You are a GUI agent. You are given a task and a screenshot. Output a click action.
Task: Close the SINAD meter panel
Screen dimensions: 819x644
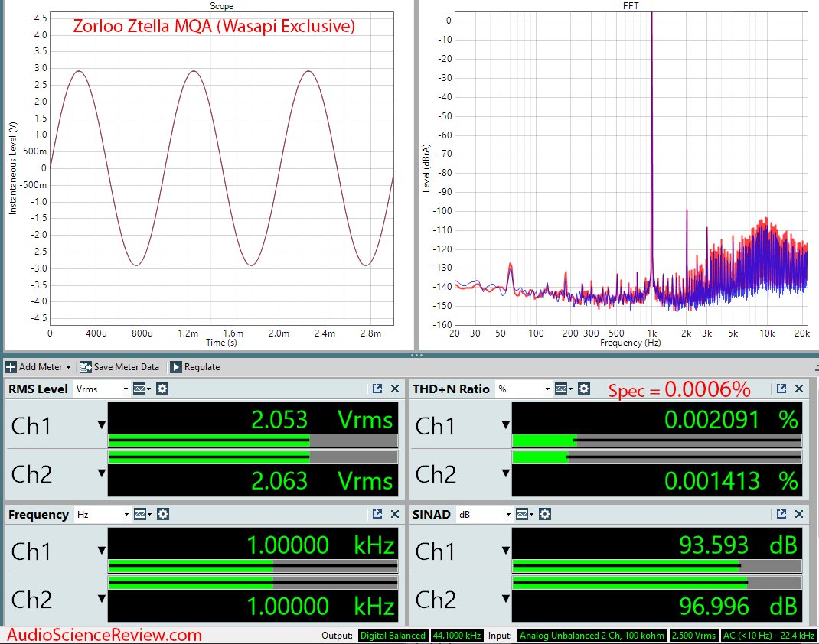[799, 515]
